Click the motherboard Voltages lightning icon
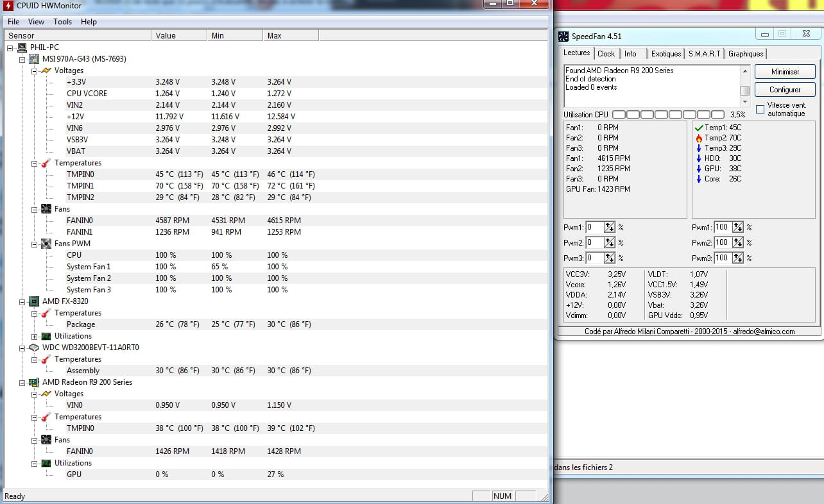 coord(46,71)
